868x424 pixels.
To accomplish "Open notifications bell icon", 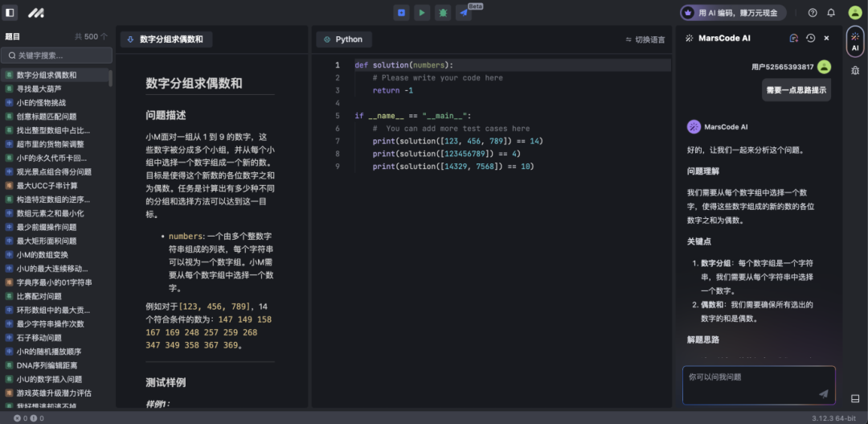I will click(831, 13).
